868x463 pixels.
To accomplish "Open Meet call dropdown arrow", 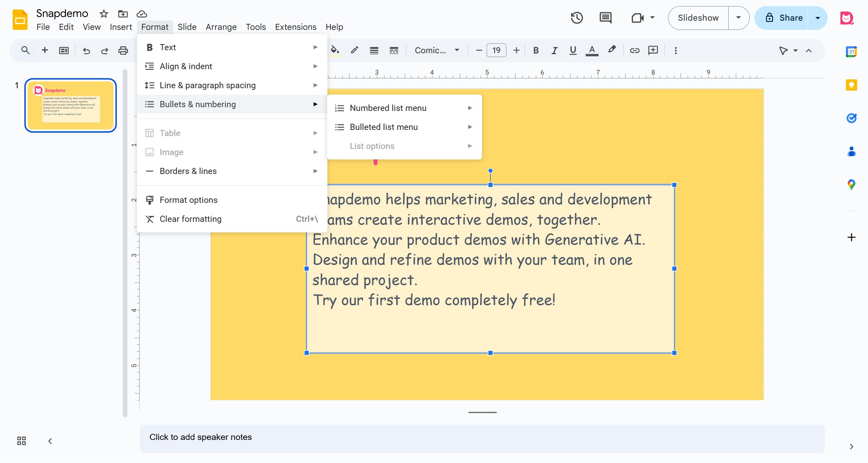I will coord(652,17).
